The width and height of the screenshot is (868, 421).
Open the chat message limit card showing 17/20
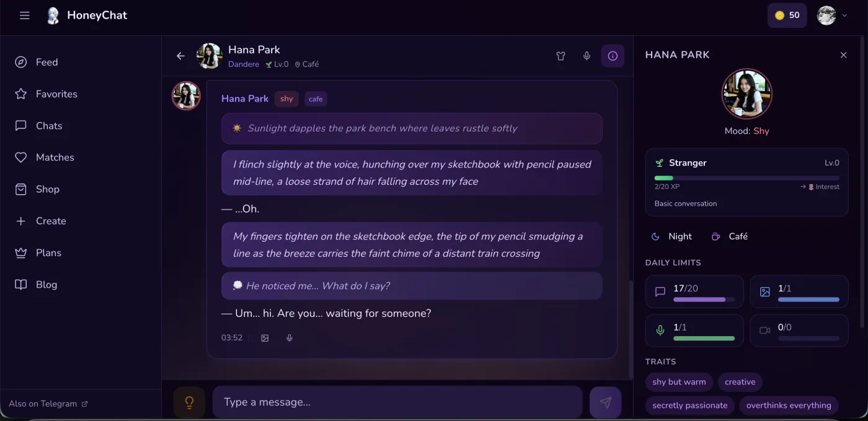click(694, 291)
